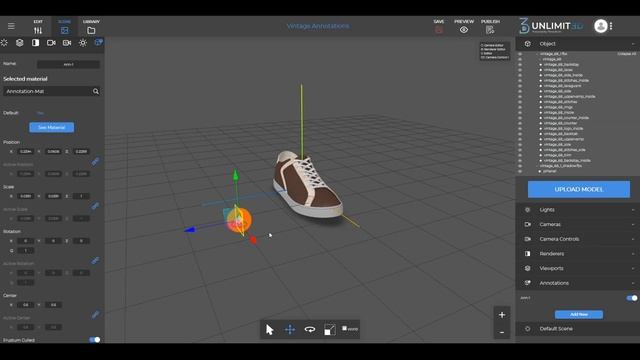Switch to the Scene tab
The height and width of the screenshot is (360, 640).
point(64,27)
